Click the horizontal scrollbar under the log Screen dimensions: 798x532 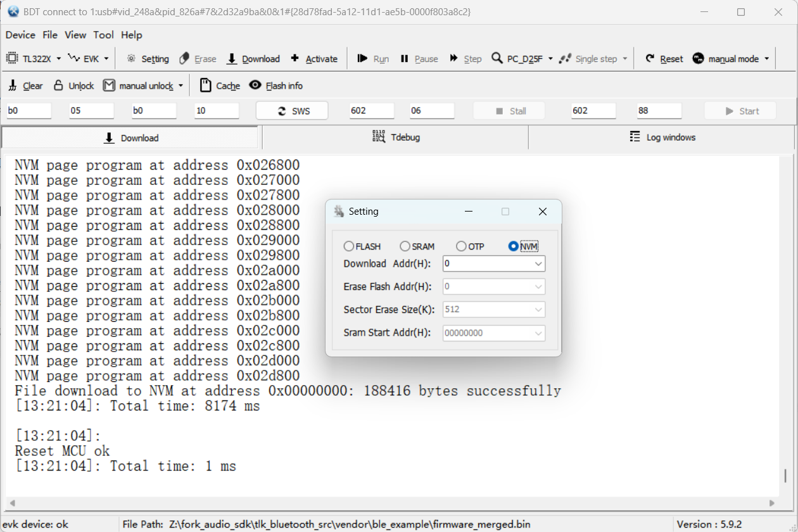click(x=391, y=503)
